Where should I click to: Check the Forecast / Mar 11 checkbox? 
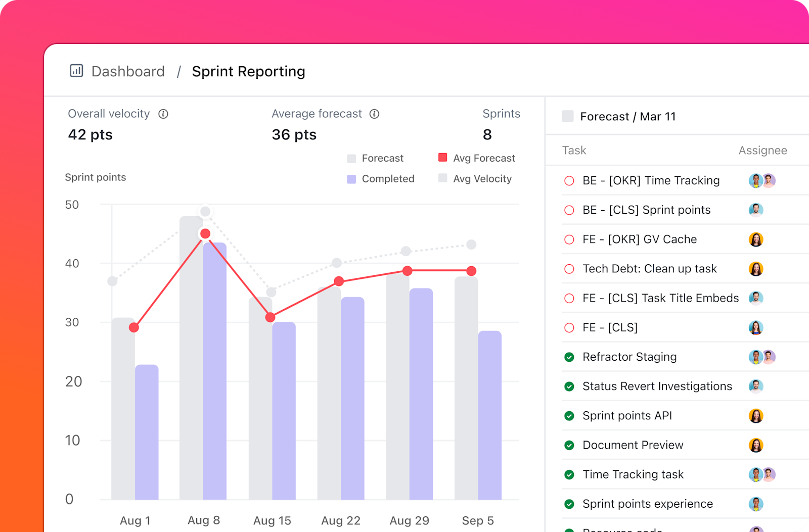point(568,116)
